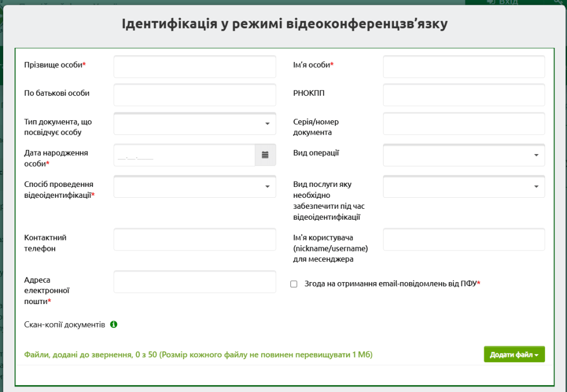Click the messenger username input field

pos(463,239)
